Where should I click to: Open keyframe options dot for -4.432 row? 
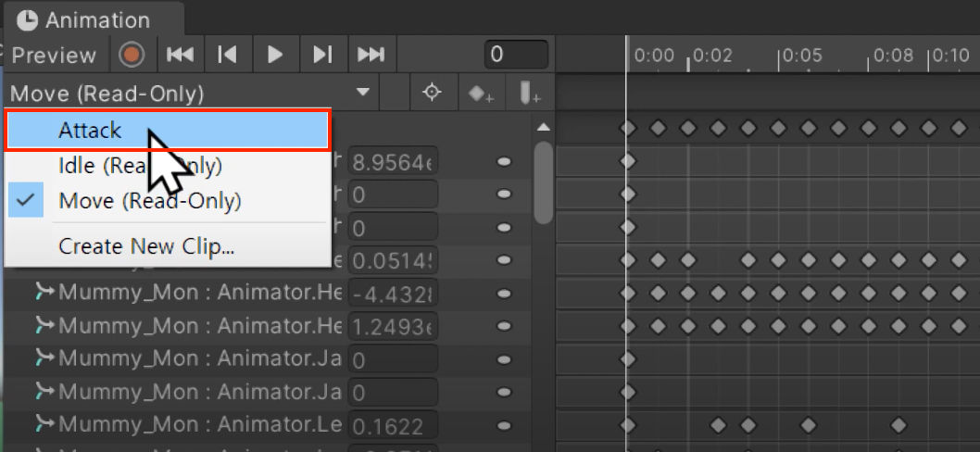click(x=504, y=293)
